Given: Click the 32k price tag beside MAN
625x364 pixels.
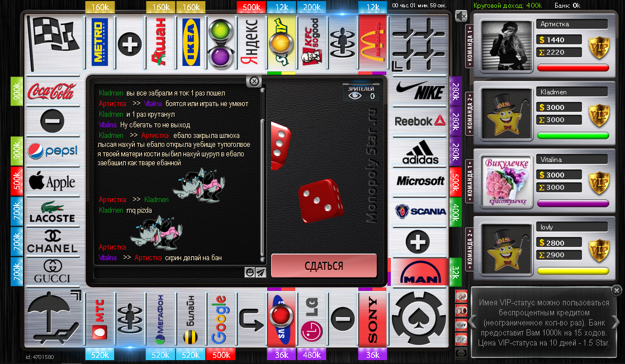Looking at the screenshot, I should pos(456,272).
